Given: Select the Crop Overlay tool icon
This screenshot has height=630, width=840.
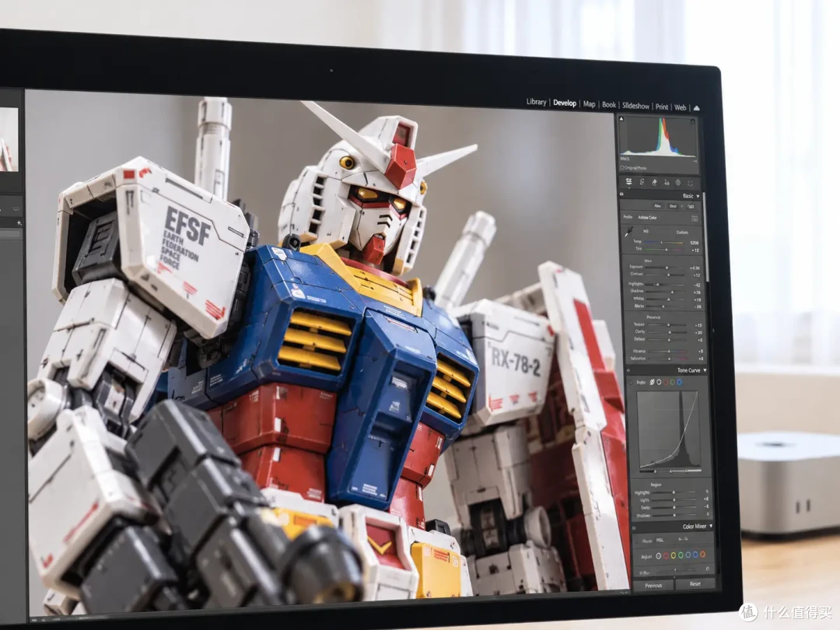Looking at the screenshot, I should click(x=642, y=182).
